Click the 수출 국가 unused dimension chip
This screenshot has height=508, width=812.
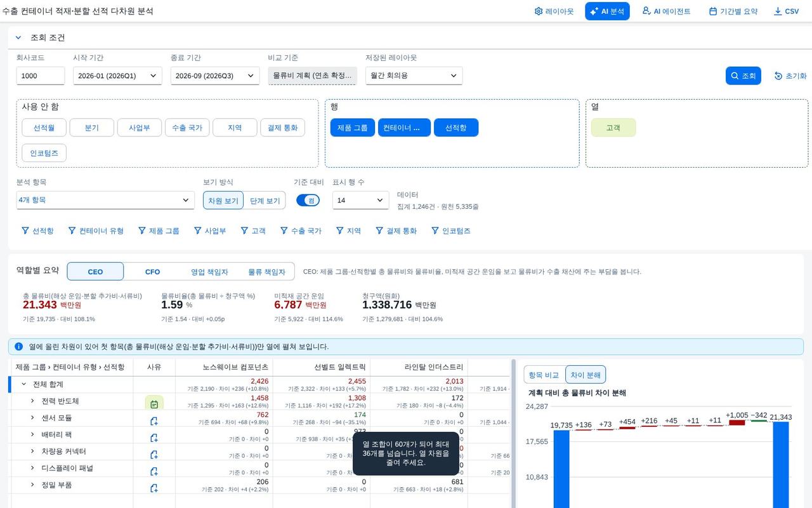[187, 128]
